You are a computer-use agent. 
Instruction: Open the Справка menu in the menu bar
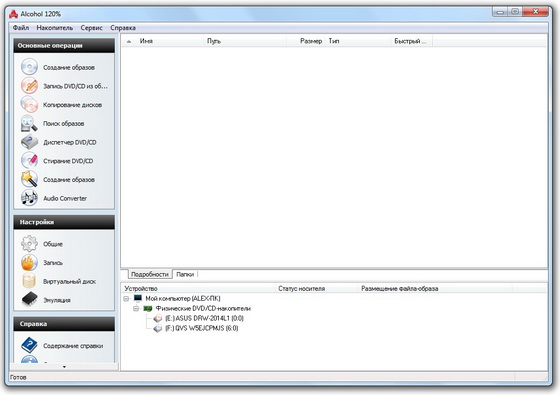[123, 28]
